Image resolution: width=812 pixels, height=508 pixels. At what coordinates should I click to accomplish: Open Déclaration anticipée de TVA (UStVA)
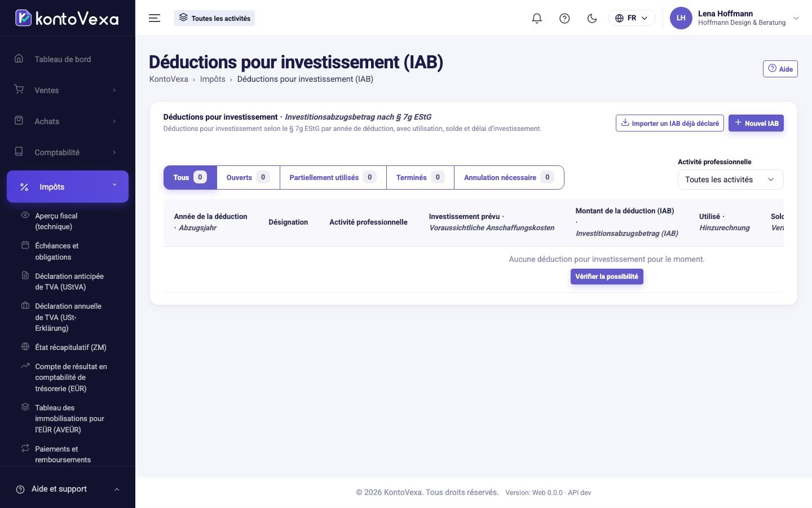(68, 282)
